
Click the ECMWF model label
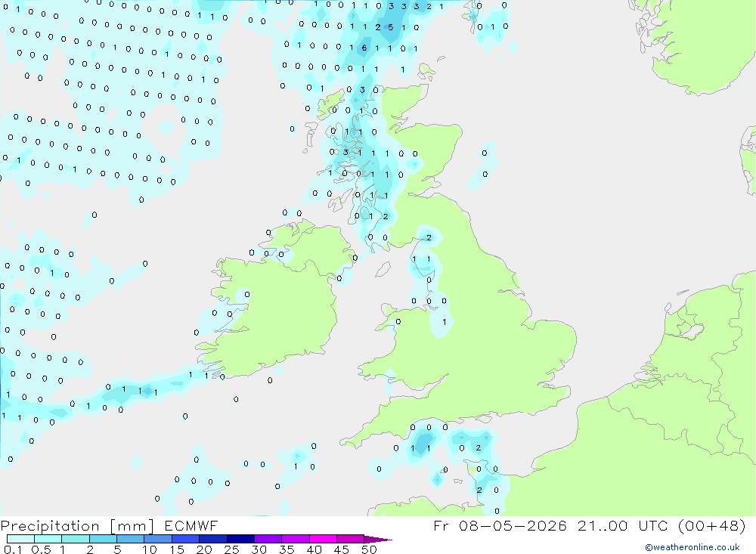pos(191,526)
